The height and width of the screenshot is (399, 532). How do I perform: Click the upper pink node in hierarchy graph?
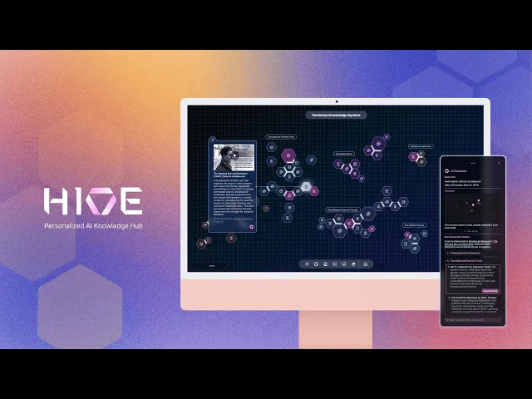(x=479, y=201)
